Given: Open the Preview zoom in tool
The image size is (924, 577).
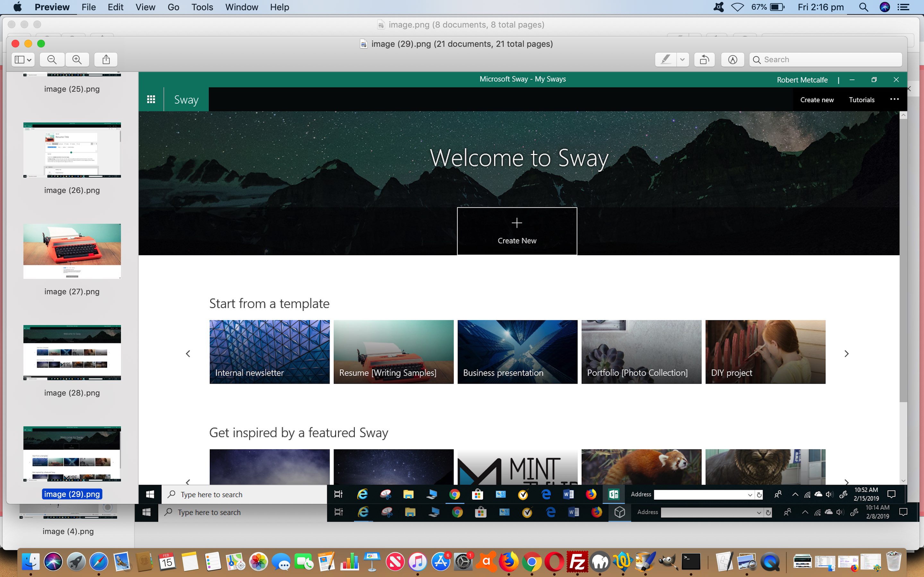Looking at the screenshot, I should [78, 59].
